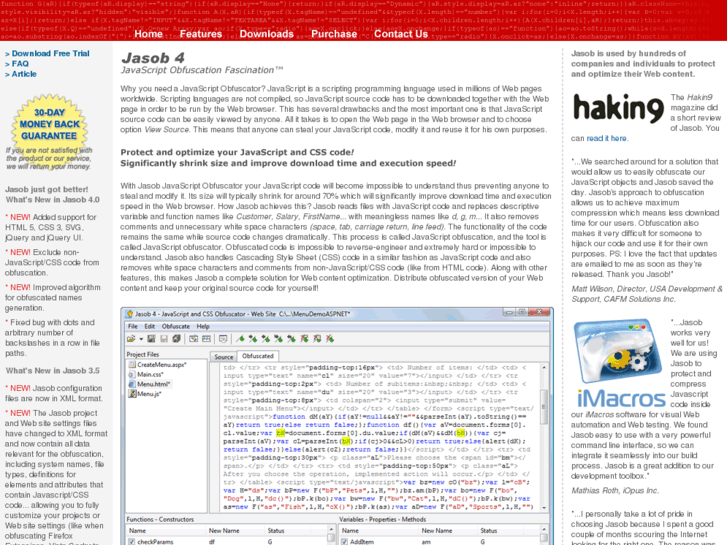Open the Obfuscate menu

tap(176, 327)
